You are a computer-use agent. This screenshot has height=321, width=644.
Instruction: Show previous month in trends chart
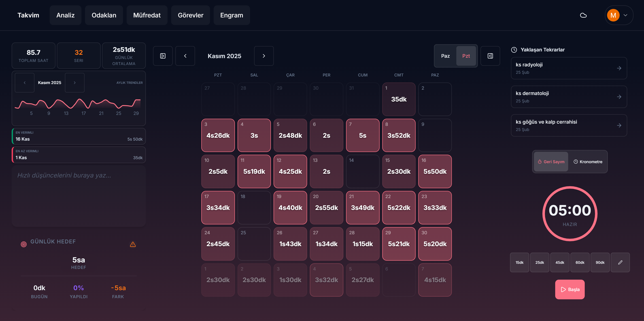[25, 83]
